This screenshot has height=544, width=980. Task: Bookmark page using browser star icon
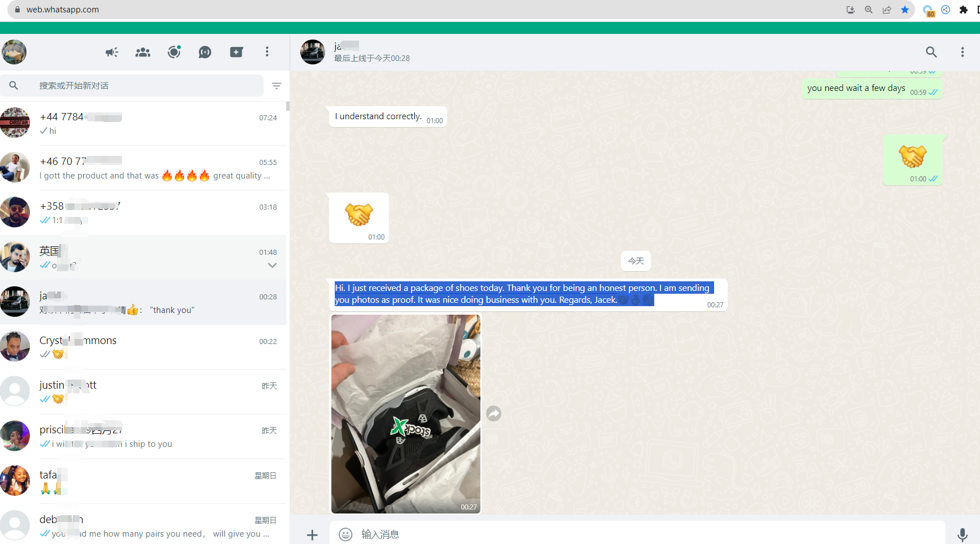(x=905, y=10)
